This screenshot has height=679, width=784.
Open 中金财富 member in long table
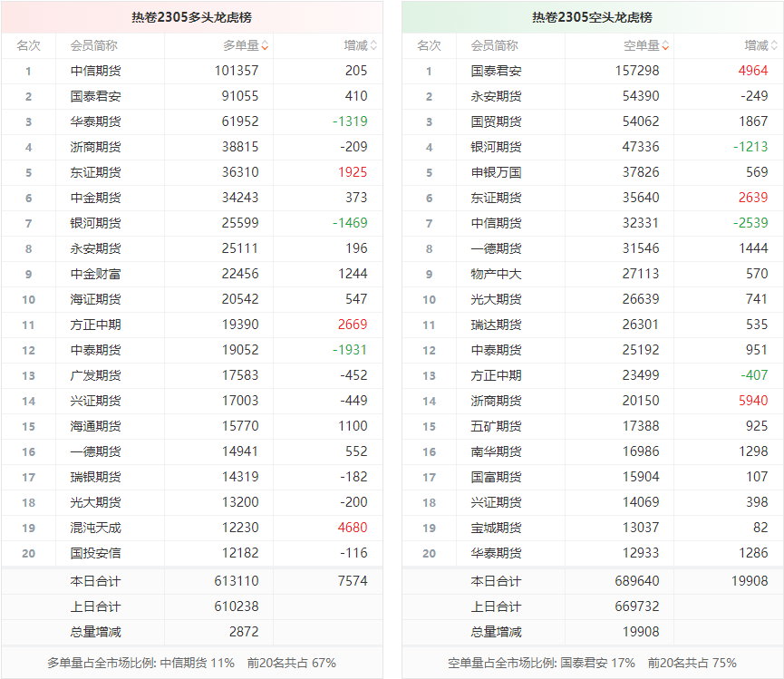[95, 274]
